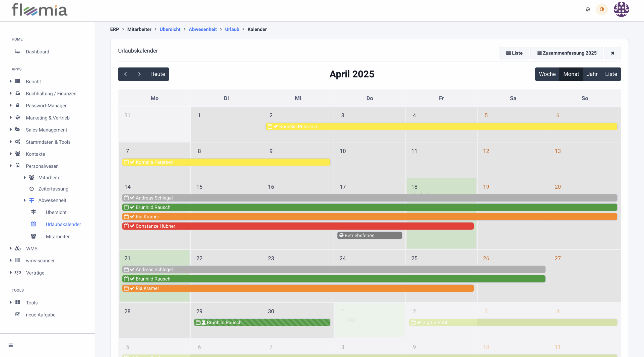This screenshot has width=644, height=357.
Task: Go to previous month with left chevron
Action: [x=125, y=74]
